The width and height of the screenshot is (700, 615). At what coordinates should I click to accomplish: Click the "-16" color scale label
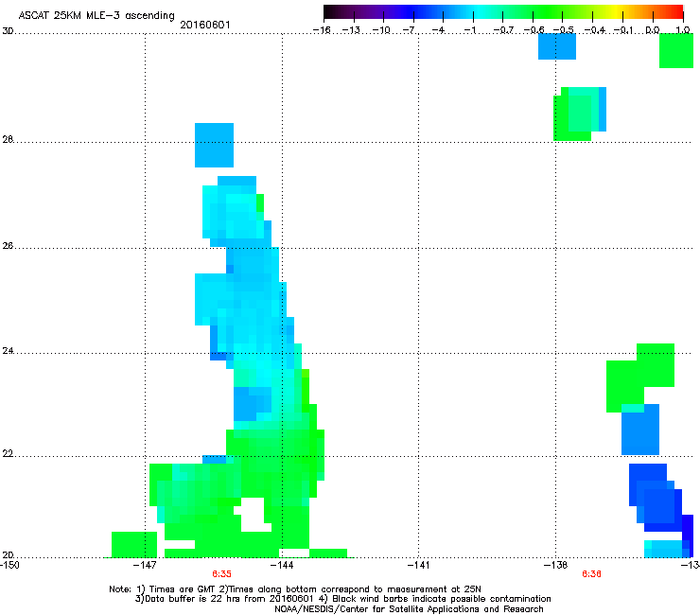[322, 30]
